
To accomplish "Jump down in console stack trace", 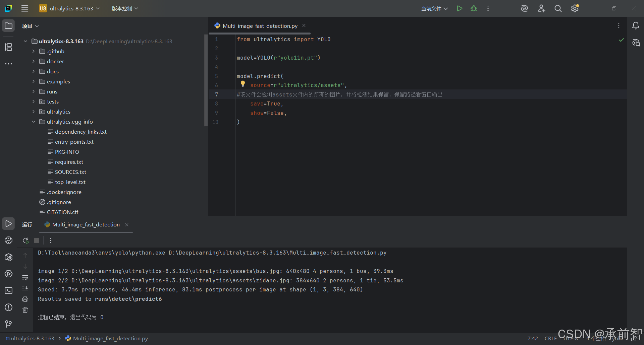I will (25, 266).
